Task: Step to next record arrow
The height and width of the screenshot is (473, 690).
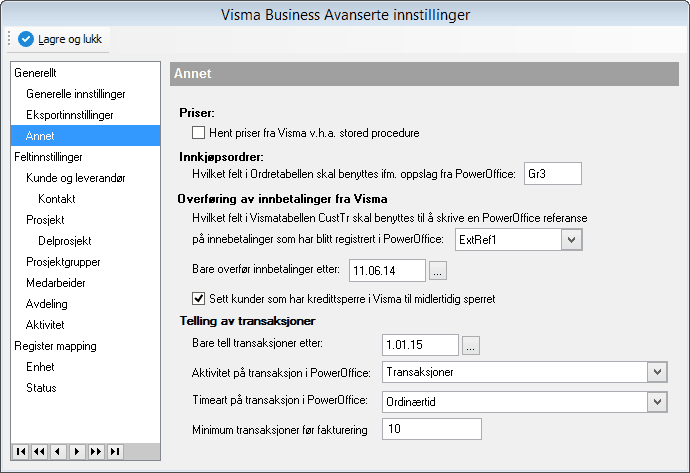Action: pos(77,451)
